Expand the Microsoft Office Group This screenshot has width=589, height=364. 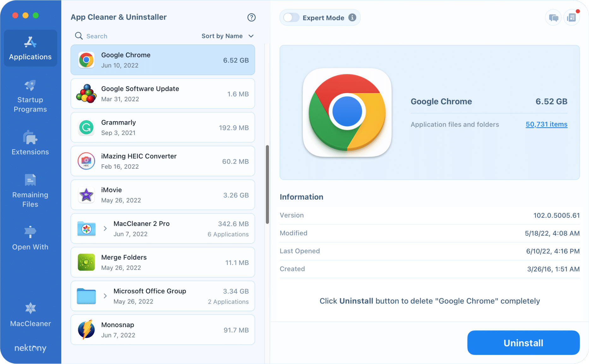pyautogui.click(x=105, y=296)
